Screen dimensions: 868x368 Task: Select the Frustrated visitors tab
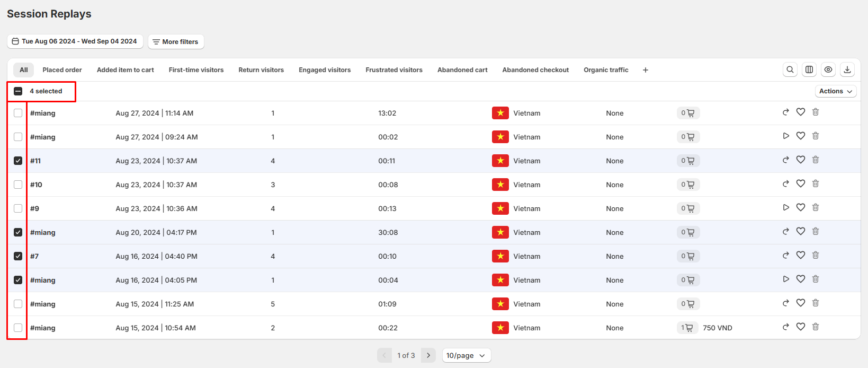[x=393, y=70]
